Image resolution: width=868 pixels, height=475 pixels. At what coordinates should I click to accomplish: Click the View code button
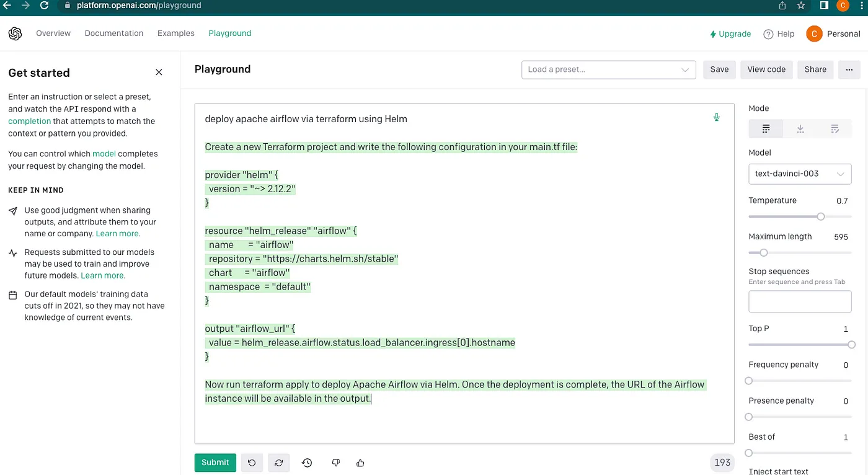[766, 69]
